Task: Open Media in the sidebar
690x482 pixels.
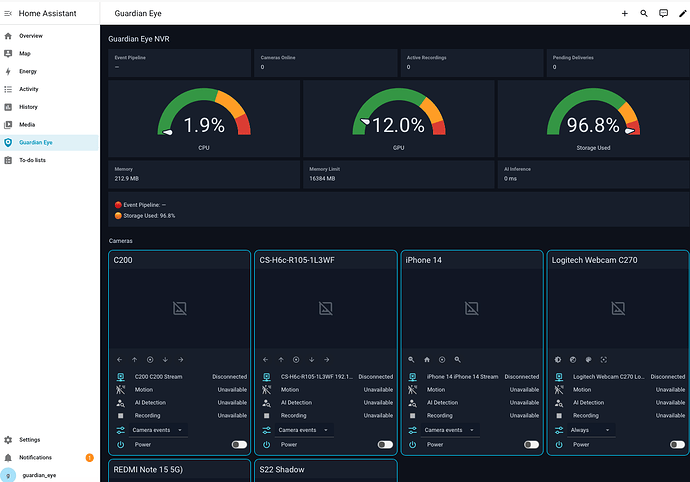Action: (49, 125)
